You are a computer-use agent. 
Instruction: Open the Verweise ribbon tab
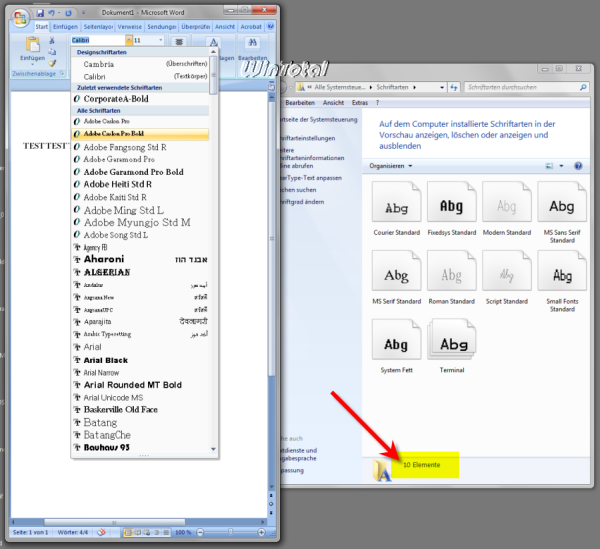coord(129,27)
